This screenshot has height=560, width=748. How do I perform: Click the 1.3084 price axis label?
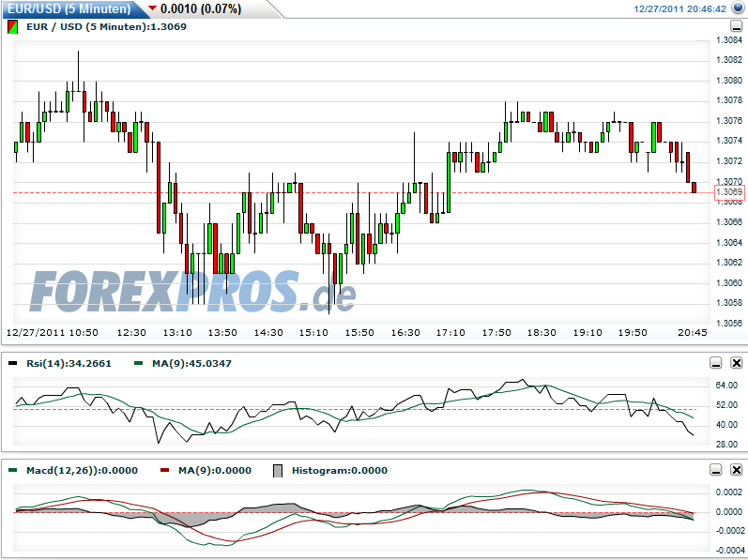[x=729, y=40]
